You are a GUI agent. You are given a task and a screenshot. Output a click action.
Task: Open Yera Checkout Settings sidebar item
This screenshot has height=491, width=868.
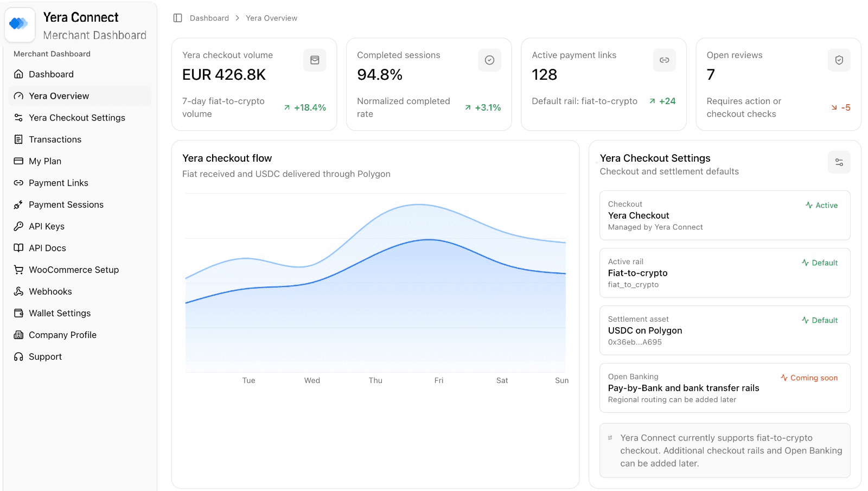pos(80,118)
